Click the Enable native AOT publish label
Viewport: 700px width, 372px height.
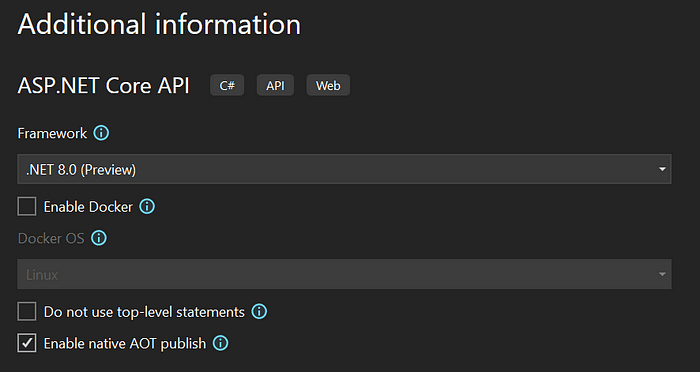(125, 343)
